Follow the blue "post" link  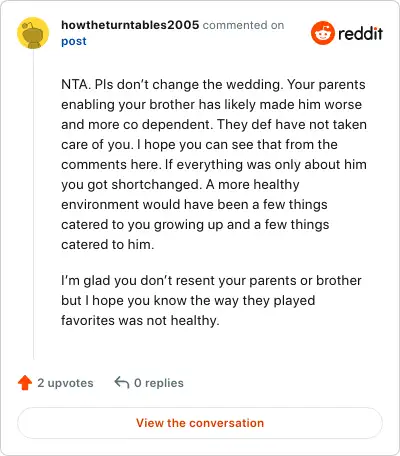pyautogui.click(x=74, y=41)
